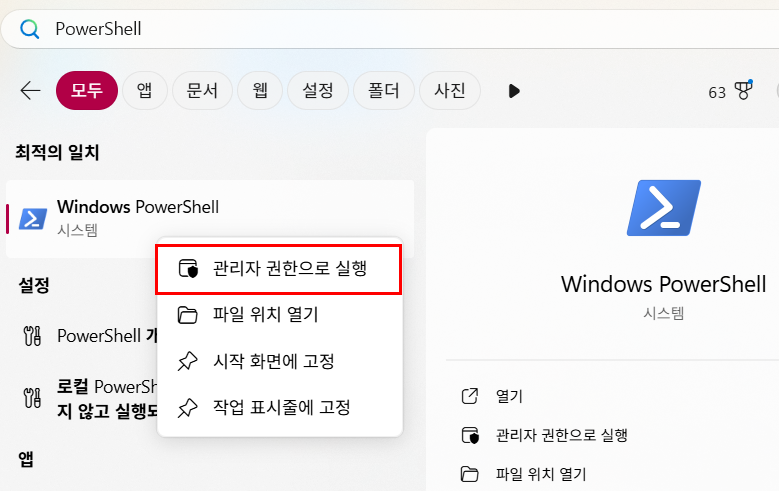Choose 관리자 권한으로 실행 in context menu
779x491 pixels.
tap(279, 269)
